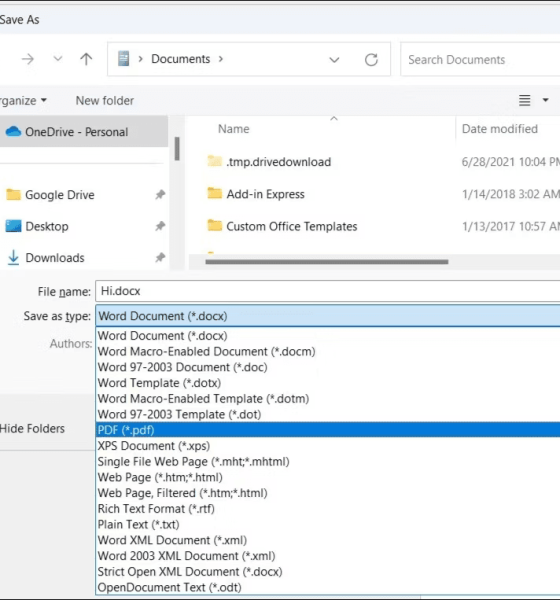This screenshot has height=600, width=560.
Task: Select OpenDocument Text (*.odt)
Action: pos(328,587)
